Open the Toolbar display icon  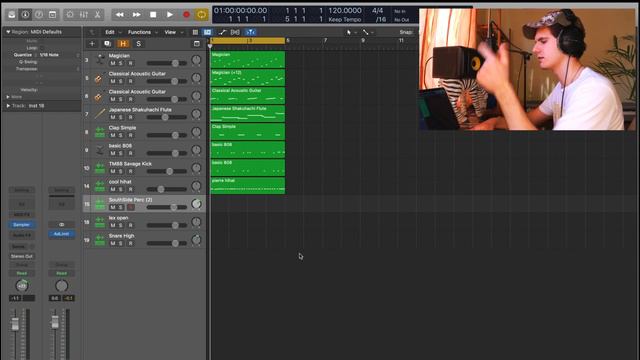(52, 15)
